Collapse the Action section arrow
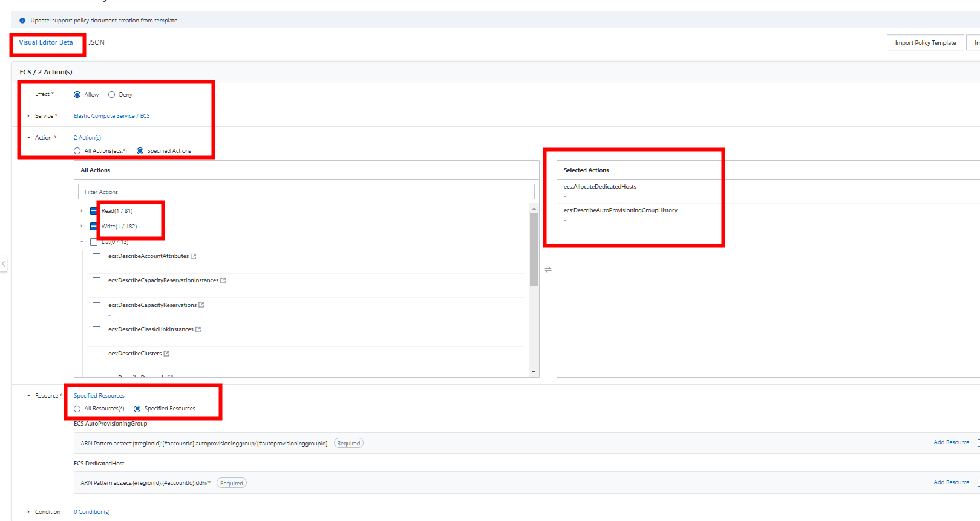 point(28,138)
